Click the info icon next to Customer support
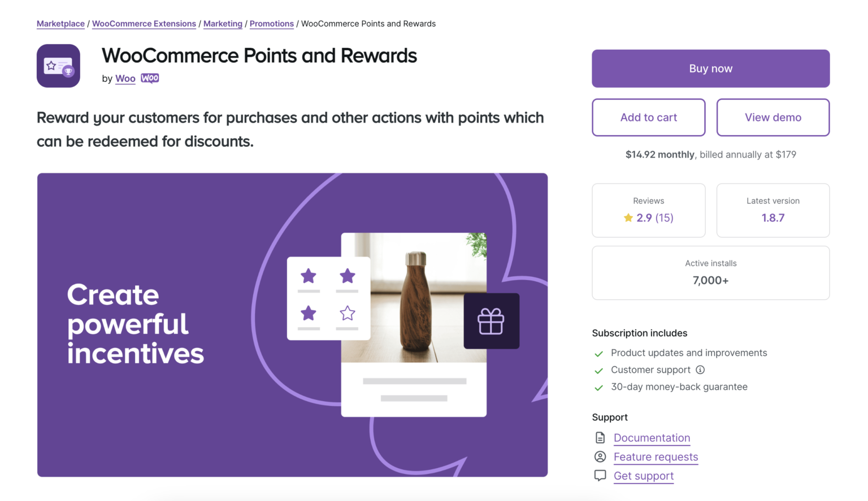The image size is (868, 501). click(700, 369)
